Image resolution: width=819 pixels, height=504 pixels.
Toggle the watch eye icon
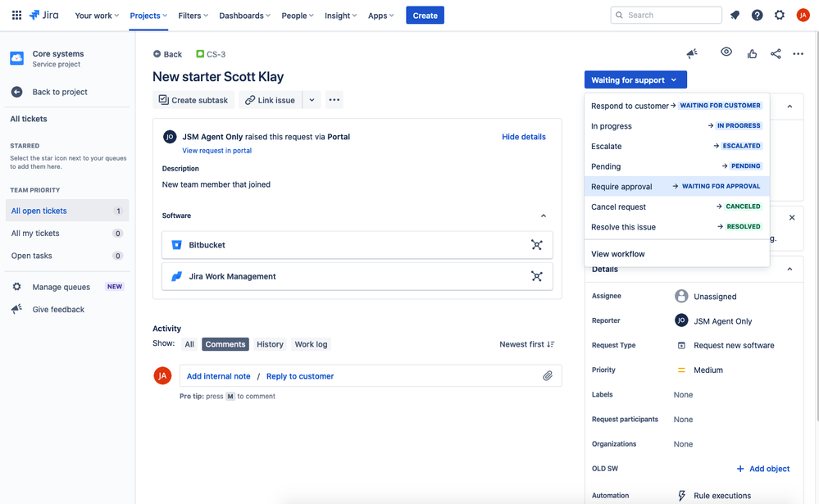(x=726, y=52)
